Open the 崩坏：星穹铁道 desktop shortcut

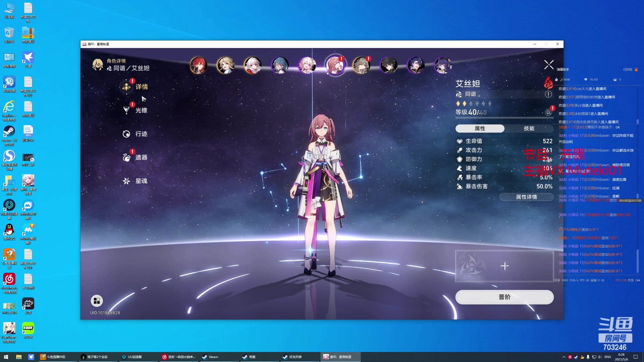click(x=28, y=185)
